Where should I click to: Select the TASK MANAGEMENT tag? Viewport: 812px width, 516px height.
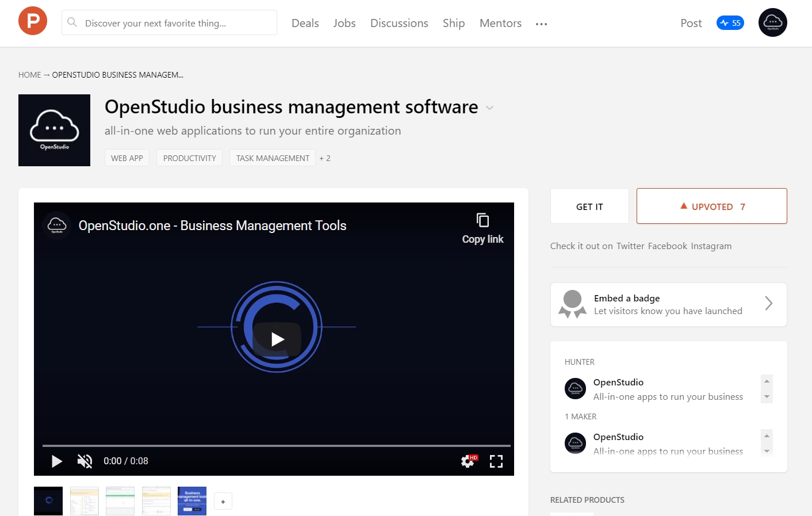pos(273,158)
